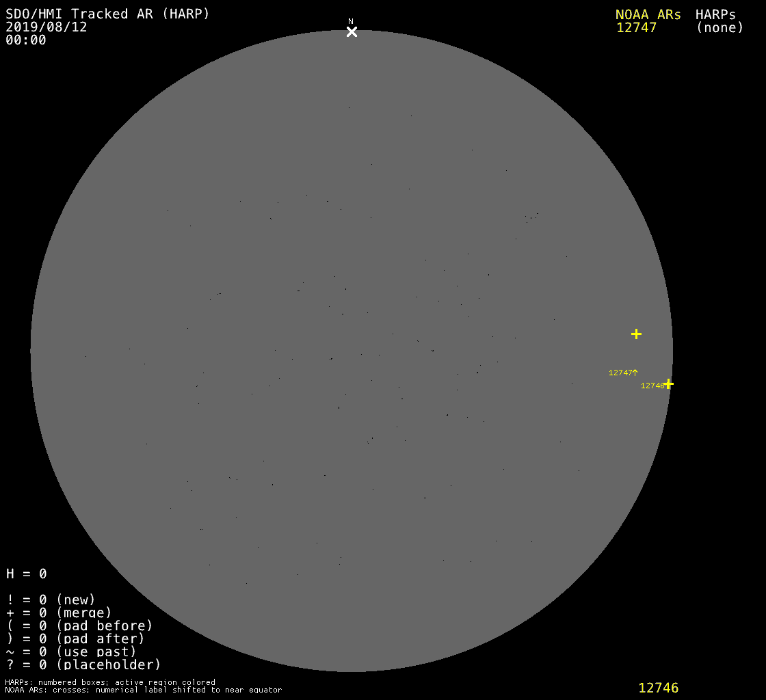Click the SDO/HMI Tracked AR (HARP) title
The height and width of the screenshot is (700, 766).
(107, 14)
